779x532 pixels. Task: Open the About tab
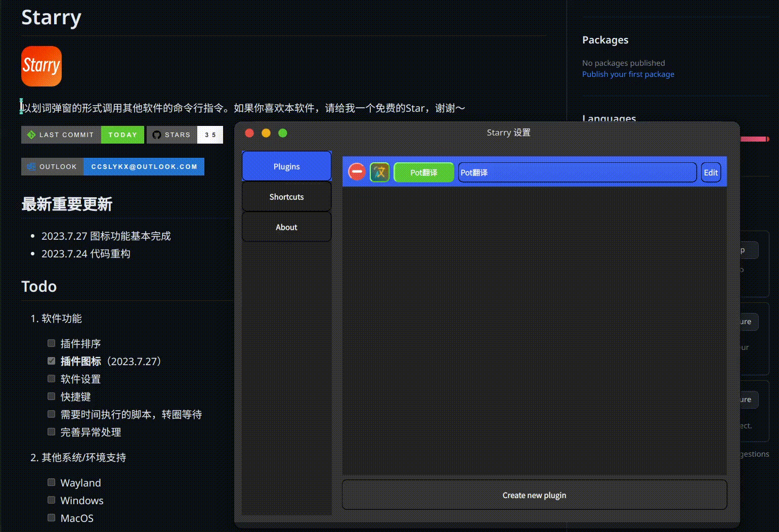[286, 227]
